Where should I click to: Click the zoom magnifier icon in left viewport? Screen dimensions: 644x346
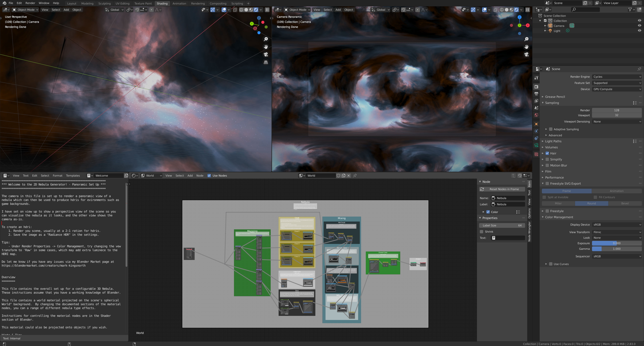click(266, 39)
